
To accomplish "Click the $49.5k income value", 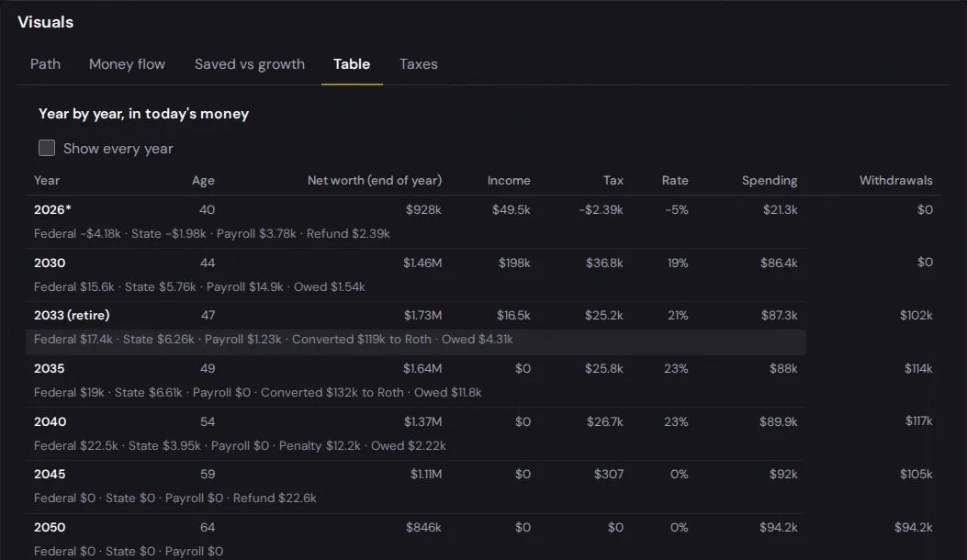I will point(512,209).
